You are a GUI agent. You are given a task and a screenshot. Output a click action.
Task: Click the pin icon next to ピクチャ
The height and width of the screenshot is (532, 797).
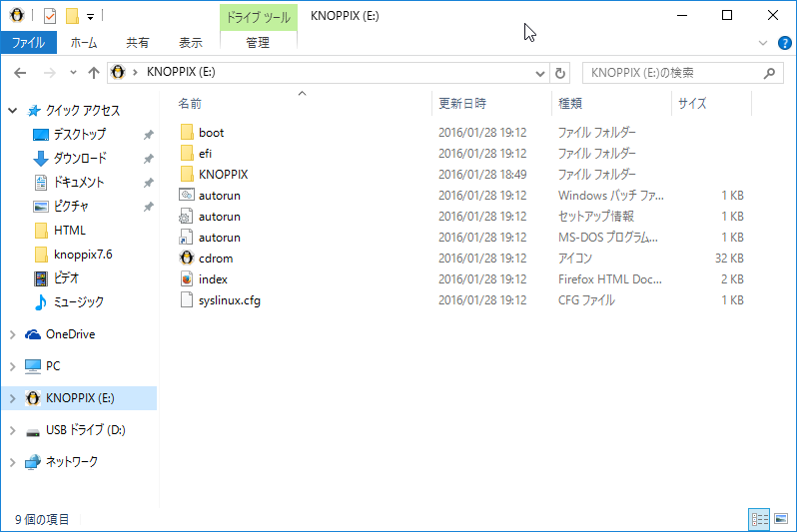click(x=148, y=207)
